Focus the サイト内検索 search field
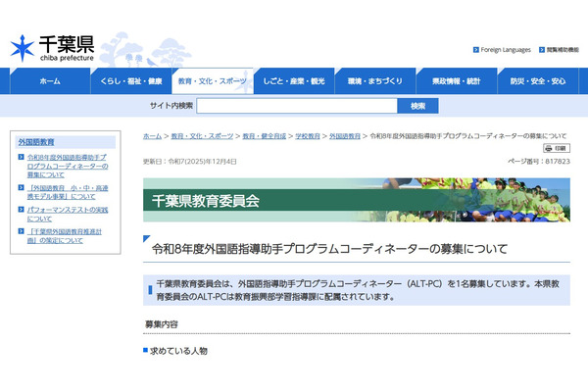Image resolution: width=588 pixels, height=392 pixels. point(297,106)
